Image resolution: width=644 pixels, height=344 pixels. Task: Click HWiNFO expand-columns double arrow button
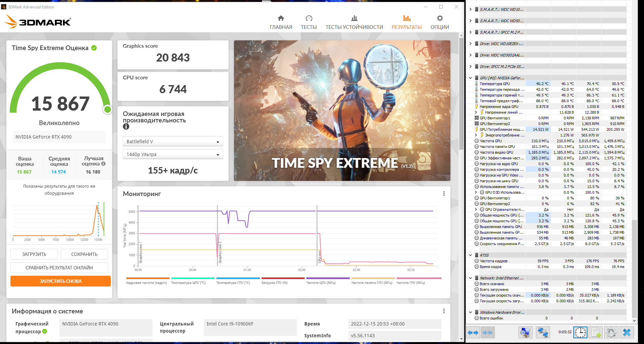click(473, 333)
